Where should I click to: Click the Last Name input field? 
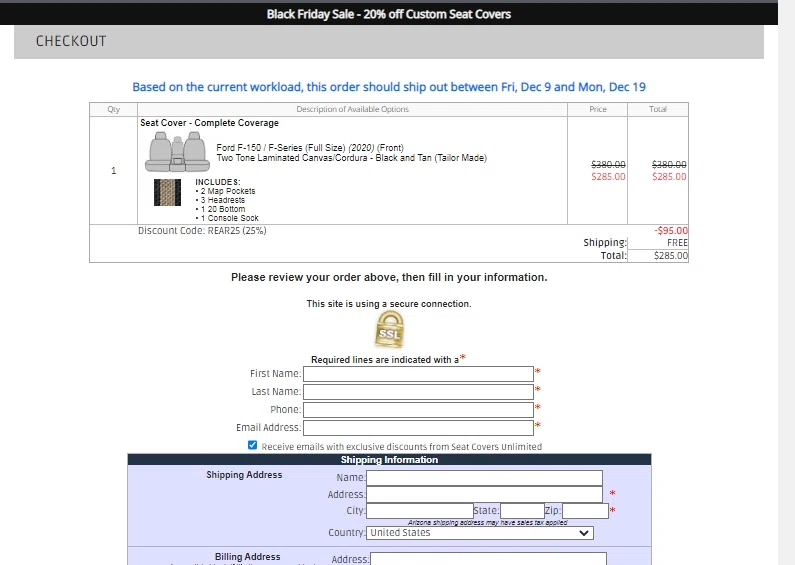pos(418,392)
